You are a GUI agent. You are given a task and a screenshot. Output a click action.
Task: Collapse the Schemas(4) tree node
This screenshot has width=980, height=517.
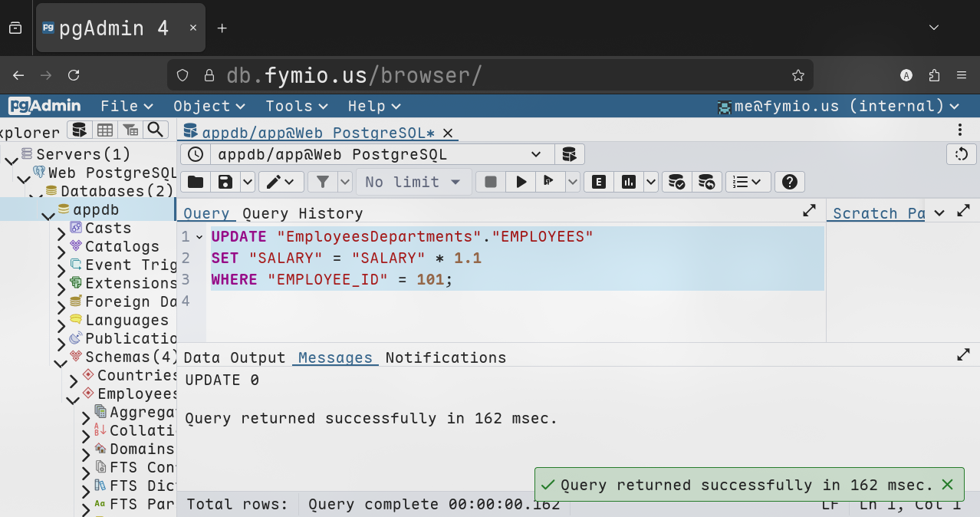[x=60, y=363]
